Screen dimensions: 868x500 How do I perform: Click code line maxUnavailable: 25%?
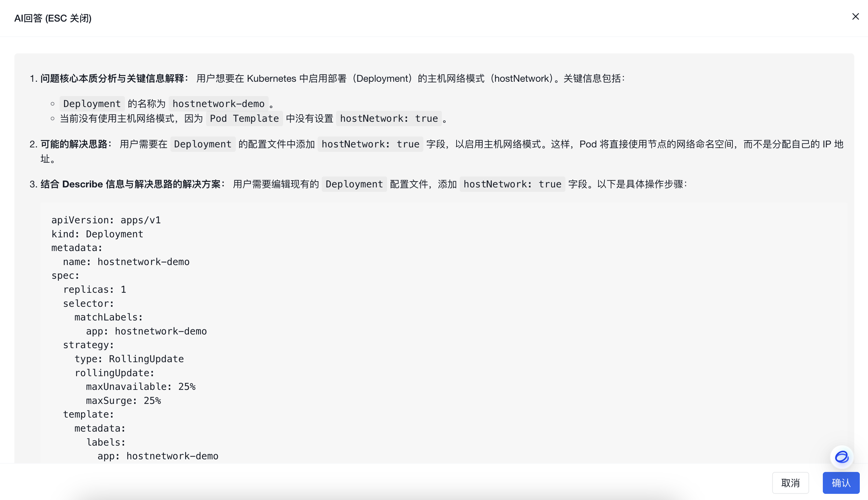[x=141, y=386]
